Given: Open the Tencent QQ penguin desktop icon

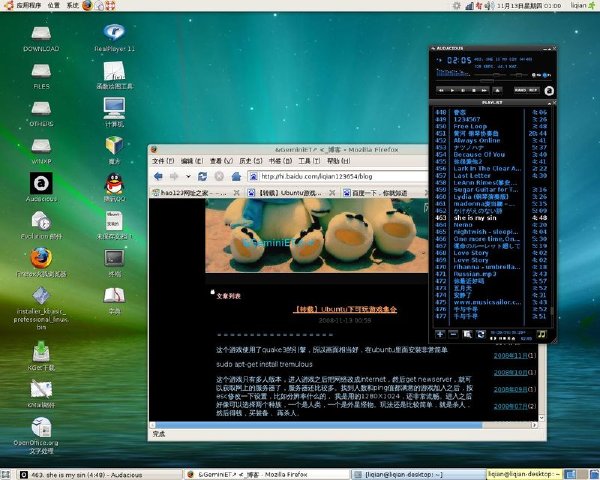Looking at the screenshot, I should click(114, 188).
